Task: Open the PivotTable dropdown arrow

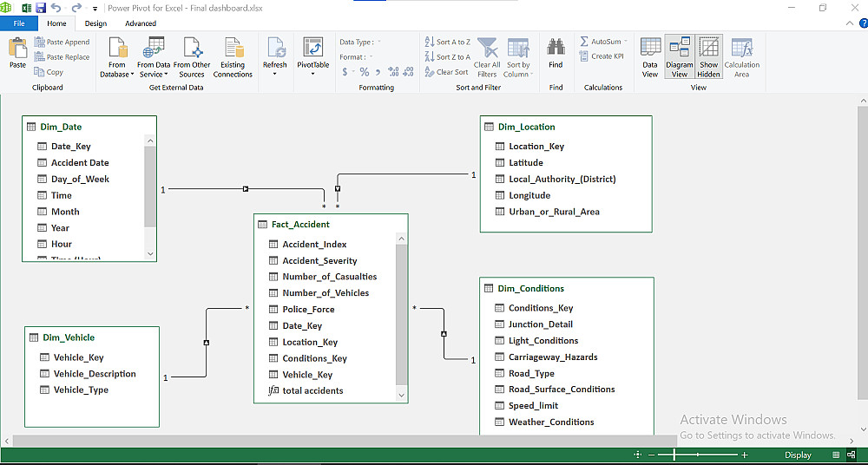Action: pyautogui.click(x=312, y=75)
